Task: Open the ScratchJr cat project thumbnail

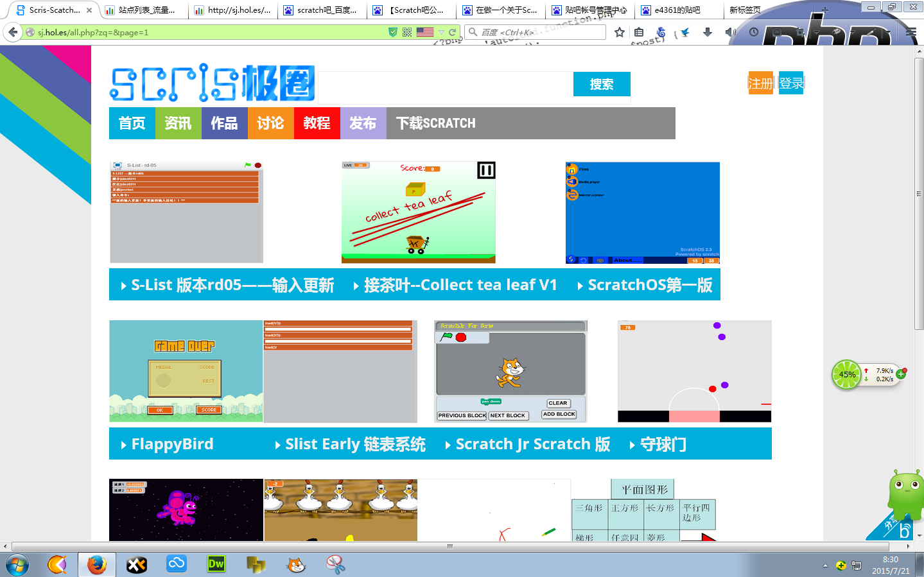Action: click(x=510, y=372)
